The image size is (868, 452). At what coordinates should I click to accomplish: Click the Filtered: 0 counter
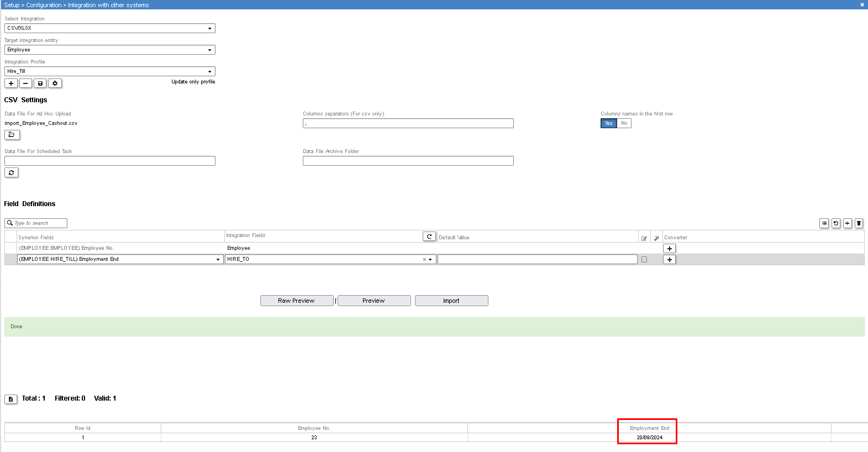pyautogui.click(x=70, y=398)
